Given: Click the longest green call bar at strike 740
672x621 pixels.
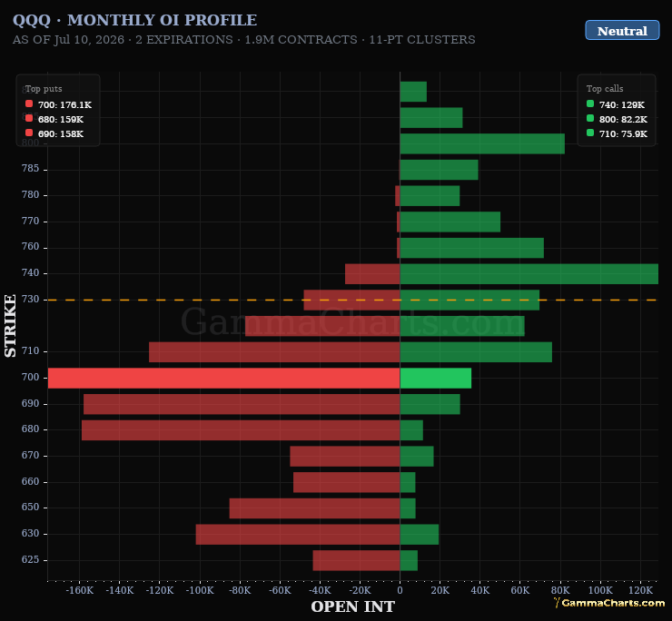Looking at the screenshot, I should click(x=529, y=274).
